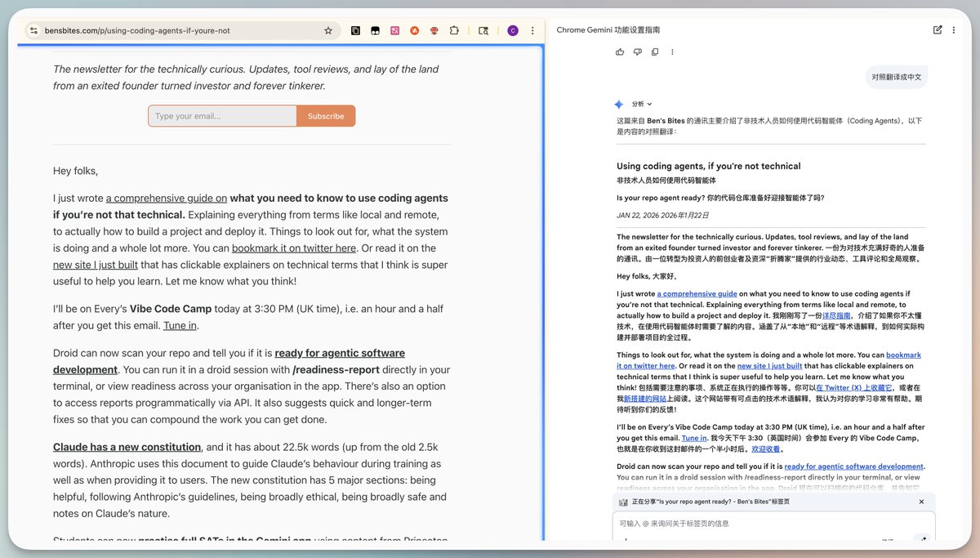
Task: Click the 对照翻译成中文 user message bubble
Action: [896, 78]
